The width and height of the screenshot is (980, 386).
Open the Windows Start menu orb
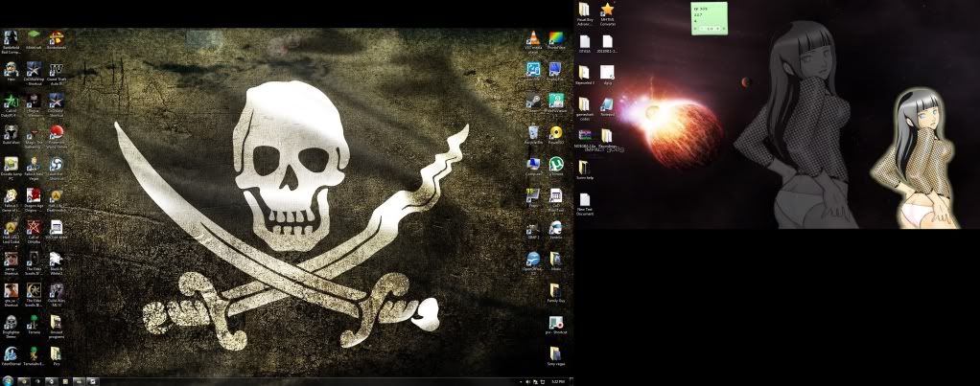click(x=8, y=380)
